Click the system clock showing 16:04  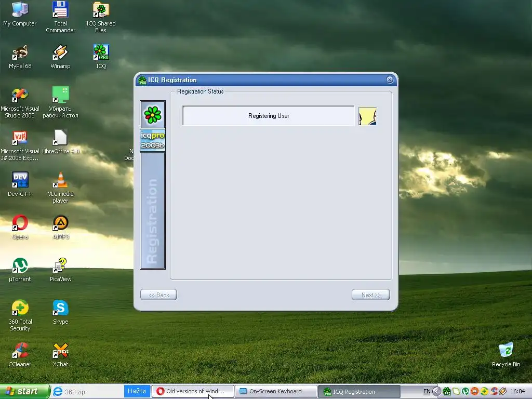pyautogui.click(x=518, y=391)
